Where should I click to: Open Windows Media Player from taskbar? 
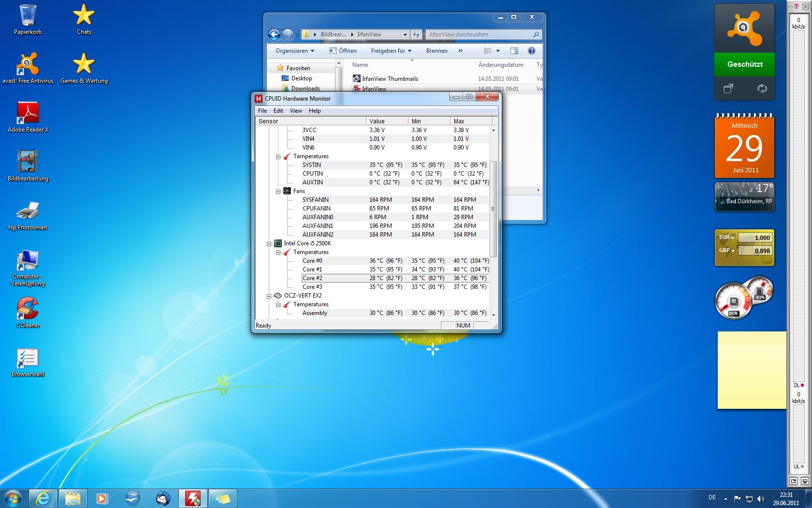102,498
